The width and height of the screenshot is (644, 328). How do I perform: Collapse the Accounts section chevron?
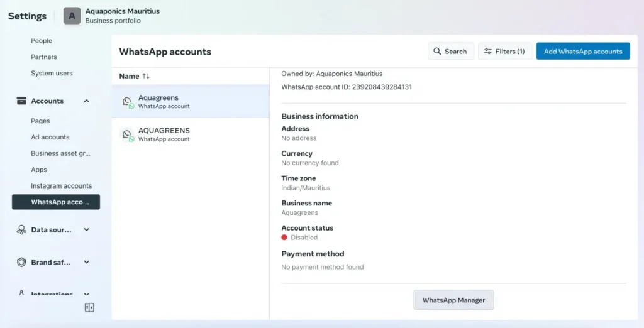[87, 101]
